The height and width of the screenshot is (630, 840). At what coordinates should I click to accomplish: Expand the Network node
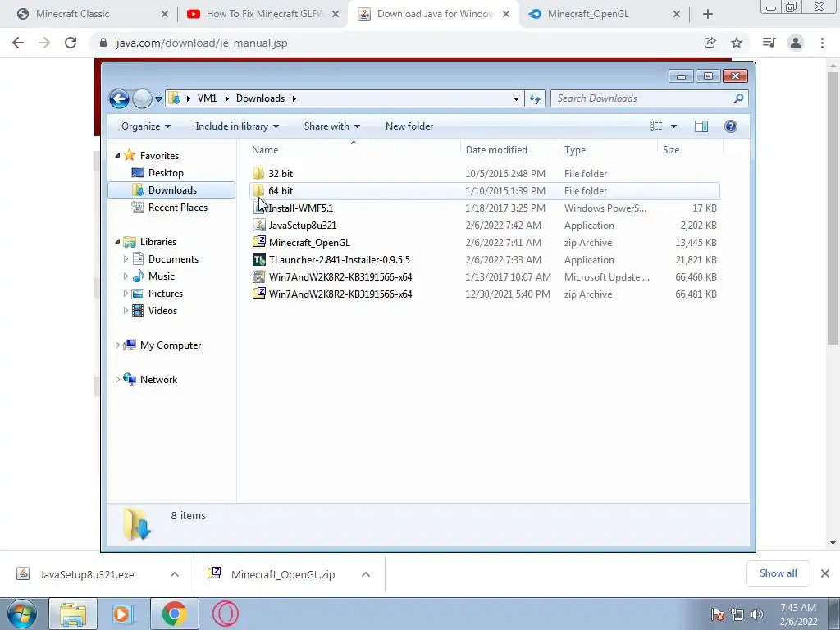coord(117,379)
